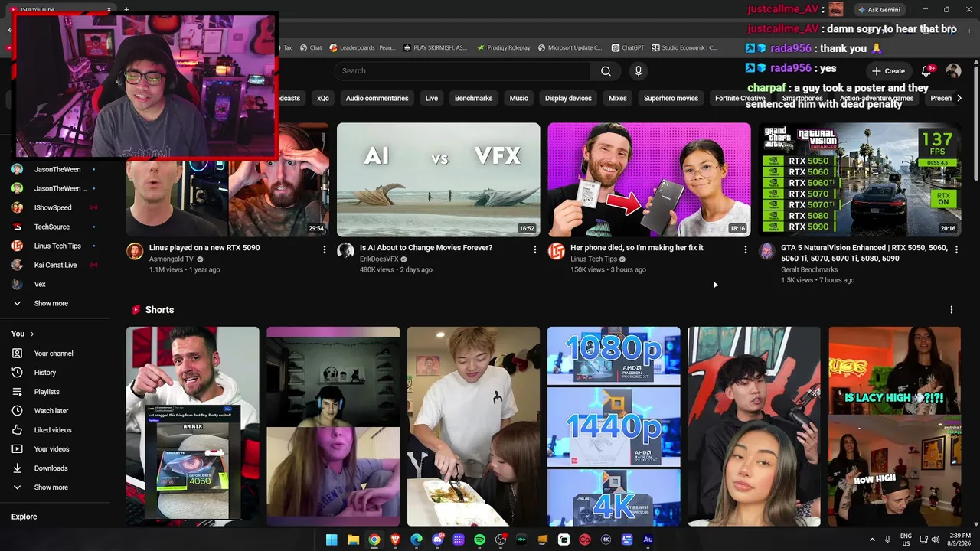Open the GTA 5 NaturalVision benchmark thumbnail
The height and width of the screenshot is (551, 980).
860,180
